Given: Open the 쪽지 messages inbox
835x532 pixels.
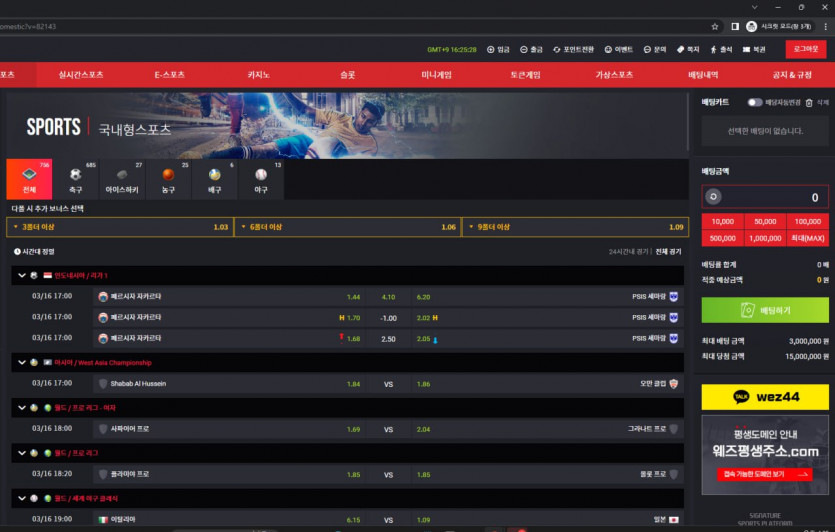Looking at the screenshot, I should coord(687,50).
